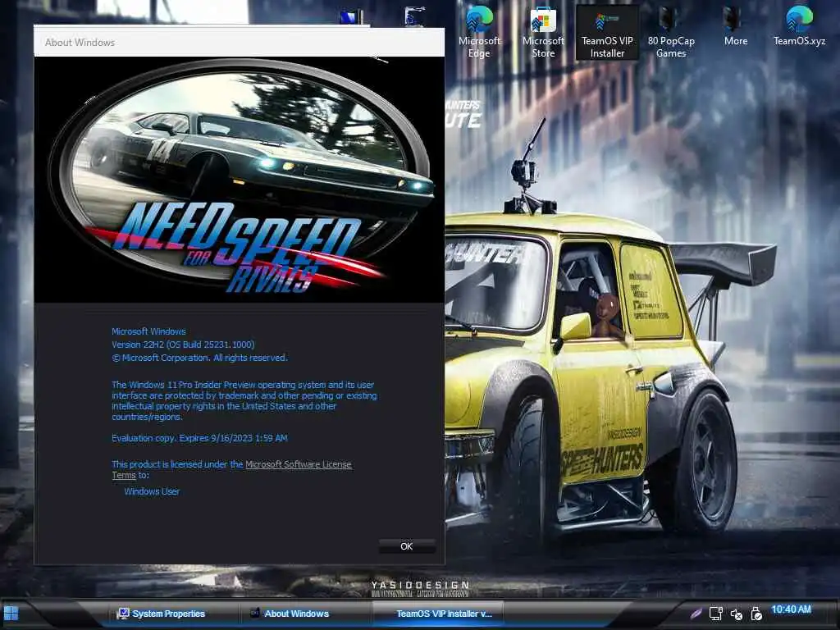840x630 pixels.
Task: Open the 80 PopCap Games folder icon
Action: pos(671,32)
